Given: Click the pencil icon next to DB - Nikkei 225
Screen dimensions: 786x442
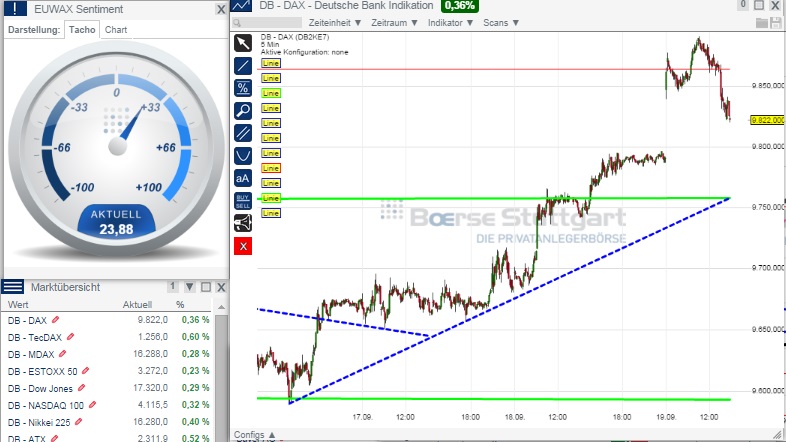Looking at the screenshot, I should click(79, 422).
